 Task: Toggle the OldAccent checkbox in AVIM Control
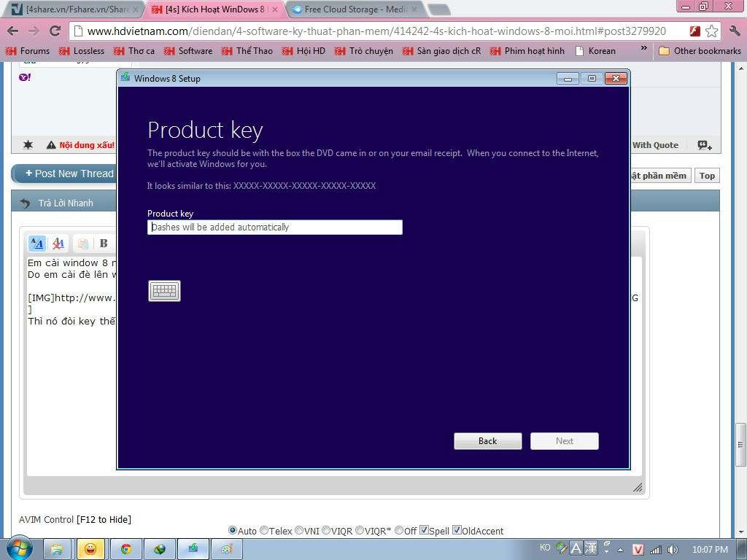tap(457, 529)
